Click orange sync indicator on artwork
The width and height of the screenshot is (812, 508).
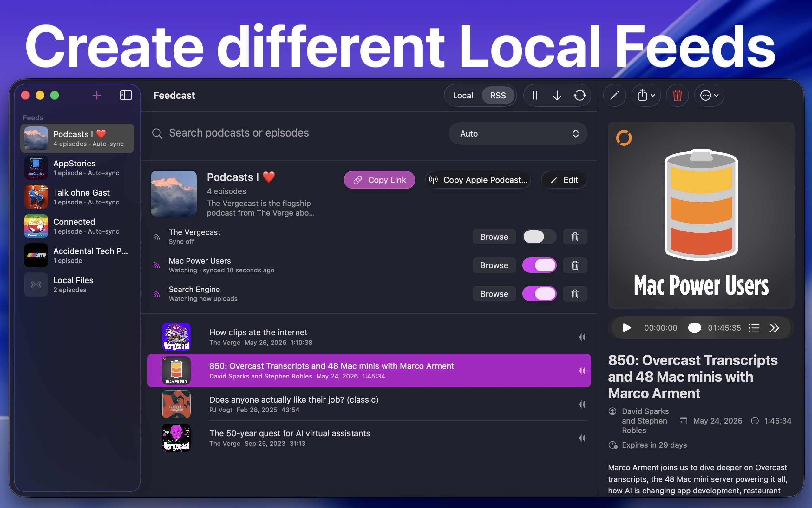(x=624, y=138)
